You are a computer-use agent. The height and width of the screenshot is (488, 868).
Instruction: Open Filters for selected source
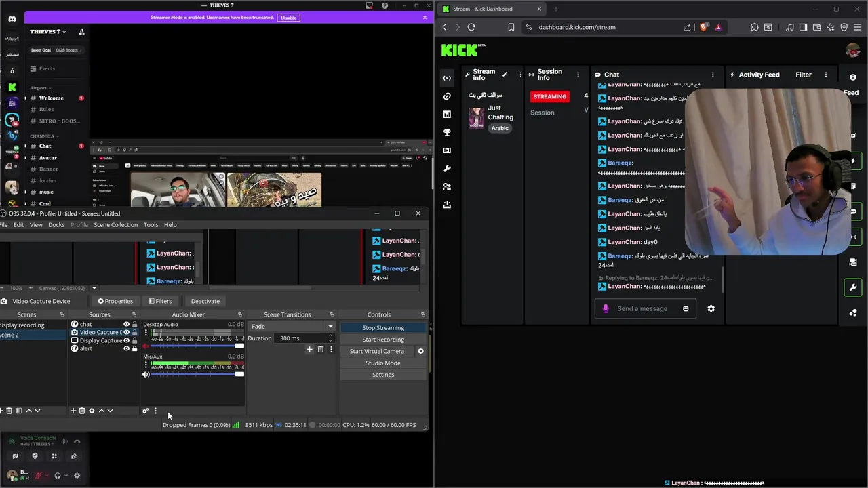(160, 301)
